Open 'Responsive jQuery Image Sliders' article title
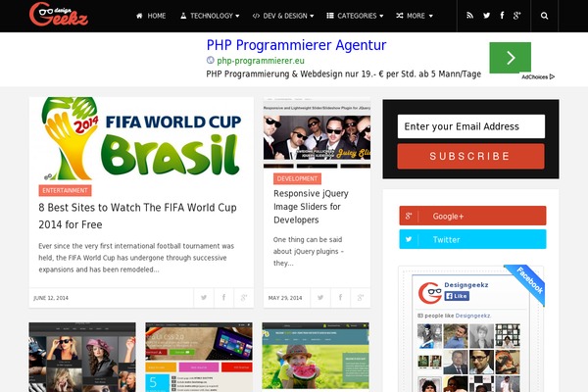The height and width of the screenshot is (392, 588). 311,207
